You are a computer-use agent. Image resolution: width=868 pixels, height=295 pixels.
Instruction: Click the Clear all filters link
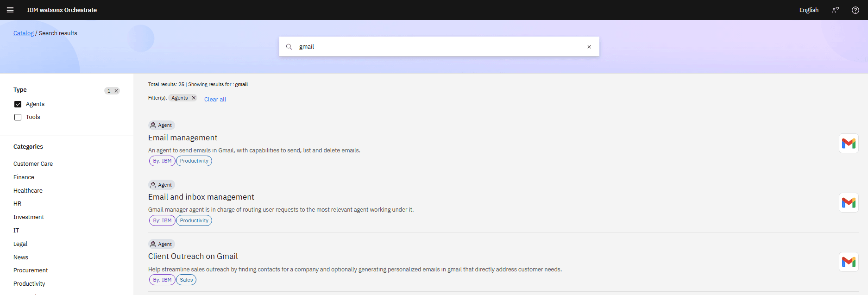(x=215, y=99)
